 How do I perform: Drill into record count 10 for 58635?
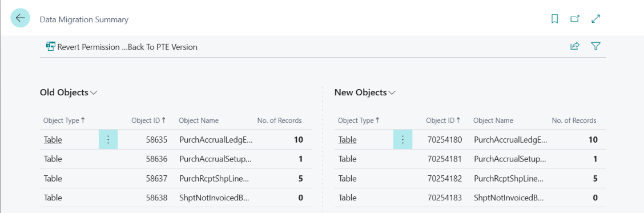click(x=298, y=139)
